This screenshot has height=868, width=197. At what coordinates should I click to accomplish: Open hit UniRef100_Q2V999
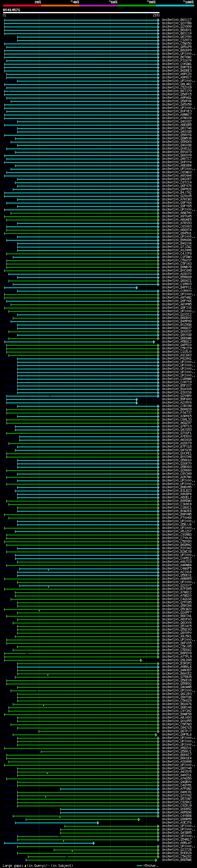click(177, 26)
